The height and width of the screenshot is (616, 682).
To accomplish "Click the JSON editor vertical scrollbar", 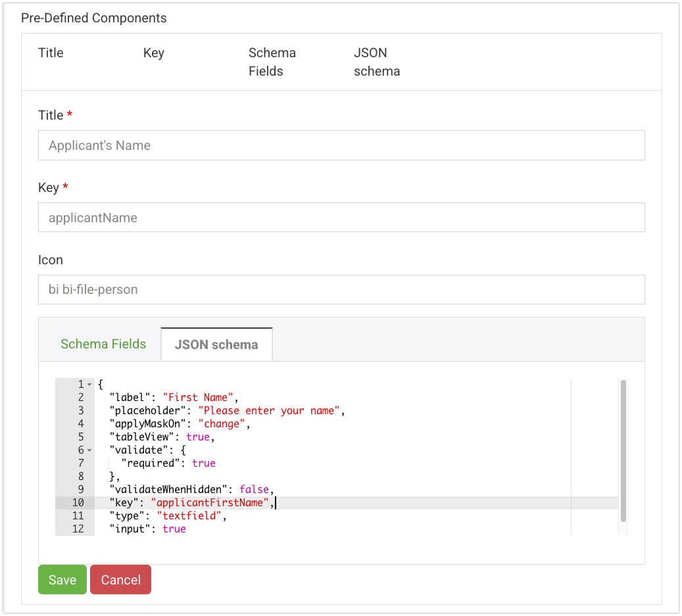I will pyautogui.click(x=623, y=451).
